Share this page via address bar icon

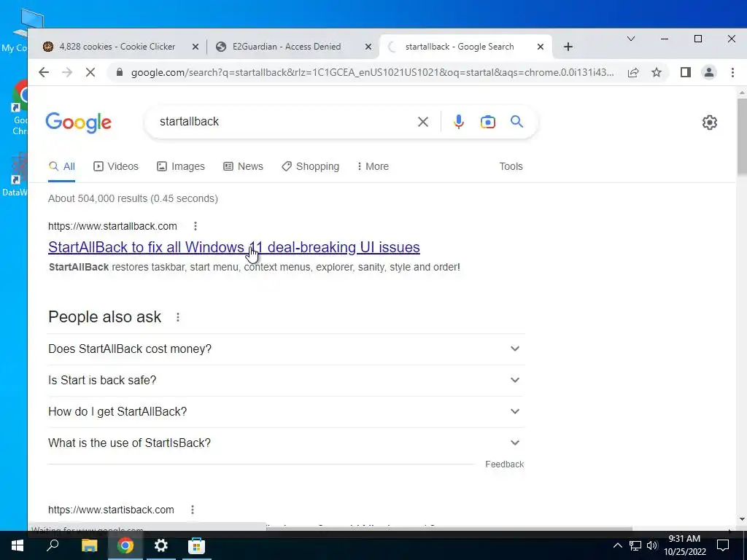coord(633,72)
